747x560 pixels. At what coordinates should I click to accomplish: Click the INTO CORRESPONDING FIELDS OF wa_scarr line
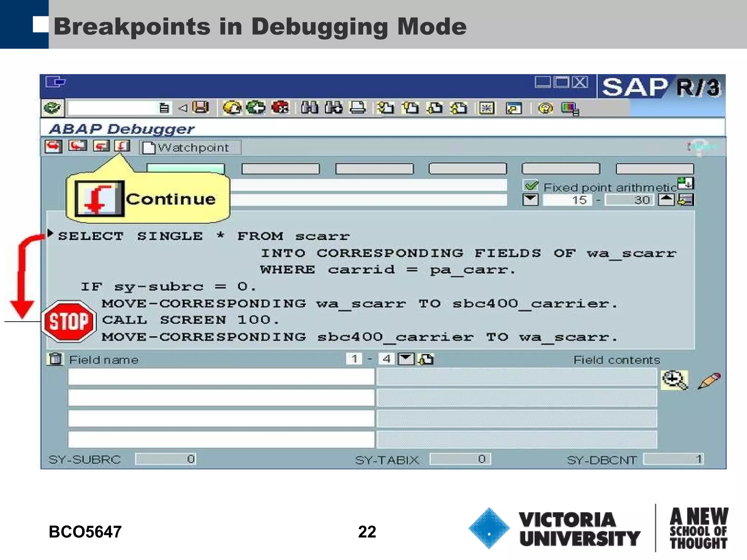click(469, 253)
